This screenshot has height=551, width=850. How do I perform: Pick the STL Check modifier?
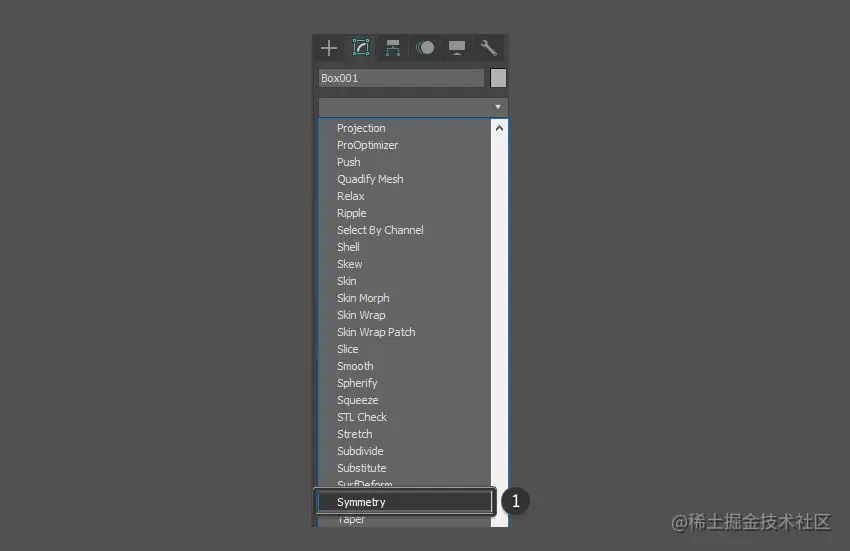click(362, 417)
